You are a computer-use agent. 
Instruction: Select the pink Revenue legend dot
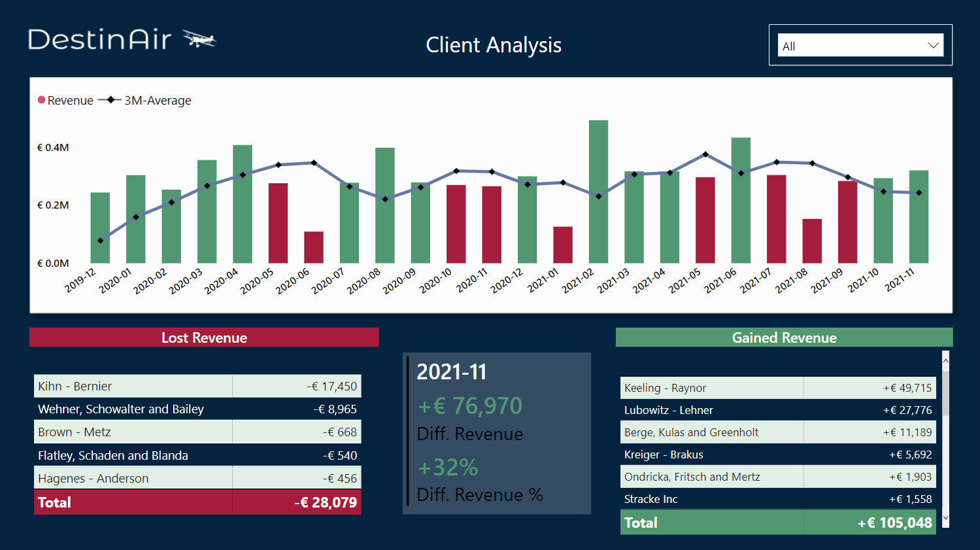41,100
